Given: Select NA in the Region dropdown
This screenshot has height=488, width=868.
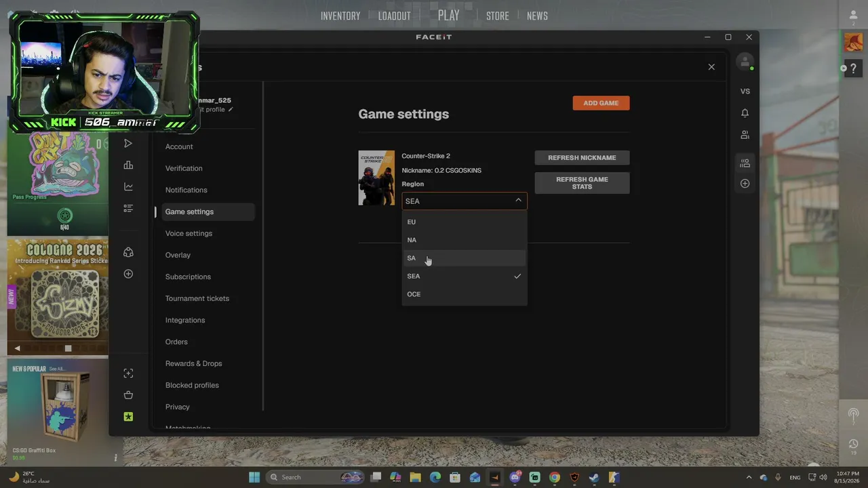Looking at the screenshot, I should tap(465, 240).
